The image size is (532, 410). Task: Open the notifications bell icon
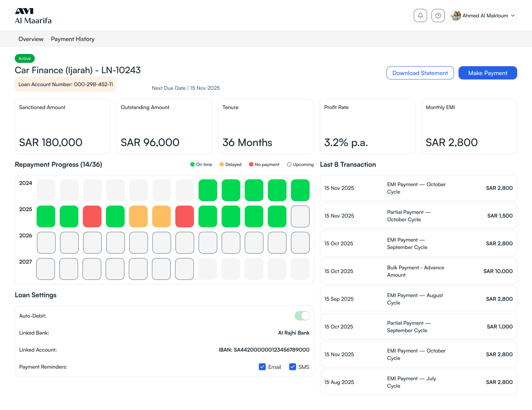(x=420, y=16)
